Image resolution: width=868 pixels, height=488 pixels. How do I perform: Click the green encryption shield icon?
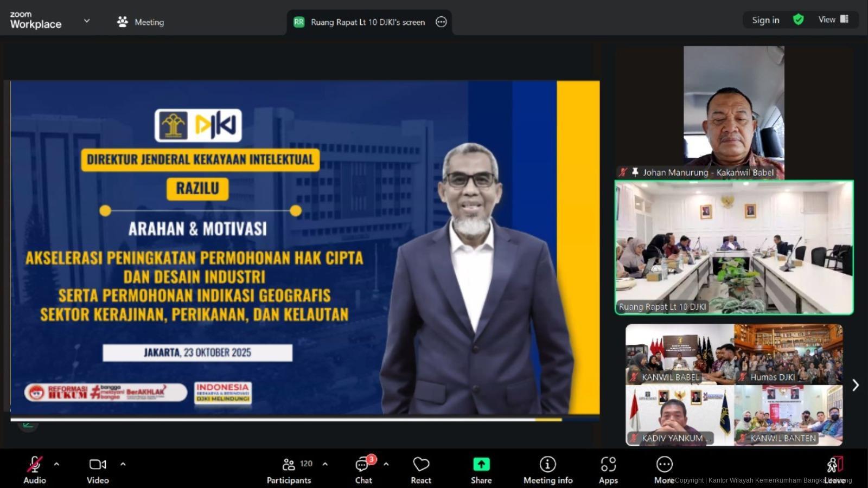point(798,20)
